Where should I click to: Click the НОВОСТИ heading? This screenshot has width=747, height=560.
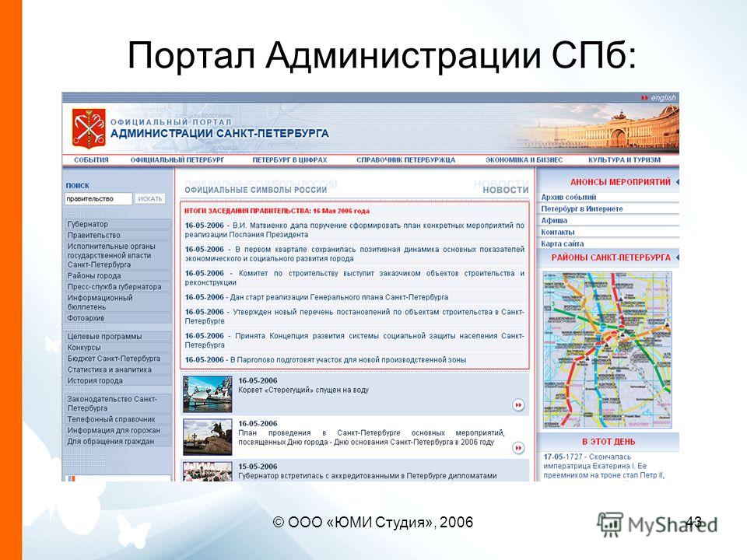[506, 190]
